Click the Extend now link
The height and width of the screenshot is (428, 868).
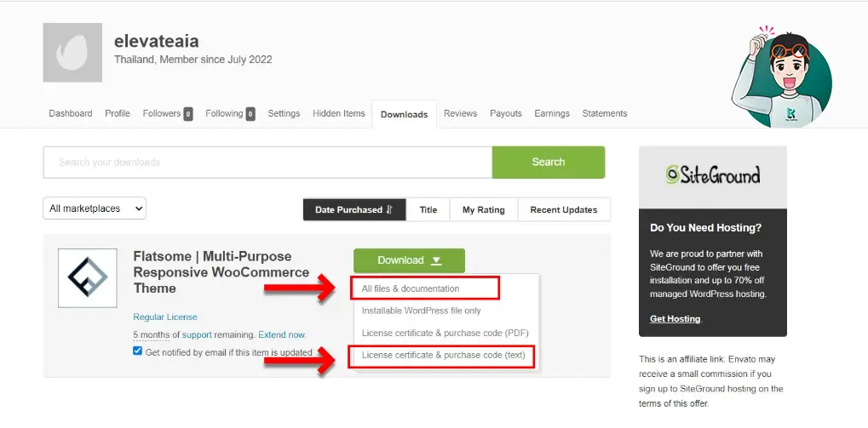(282, 334)
